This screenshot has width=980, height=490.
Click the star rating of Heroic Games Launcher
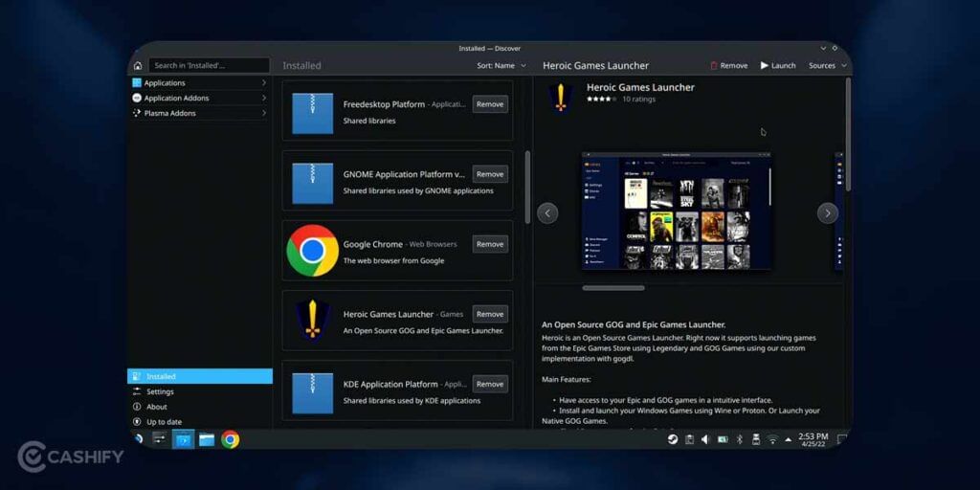pyautogui.click(x=601, y=100)
